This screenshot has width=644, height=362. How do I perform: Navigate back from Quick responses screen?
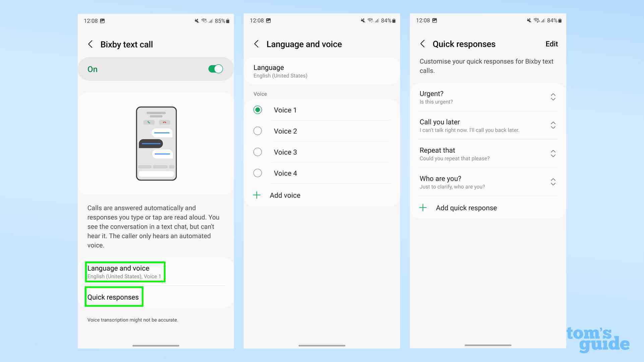click(423, 44)
